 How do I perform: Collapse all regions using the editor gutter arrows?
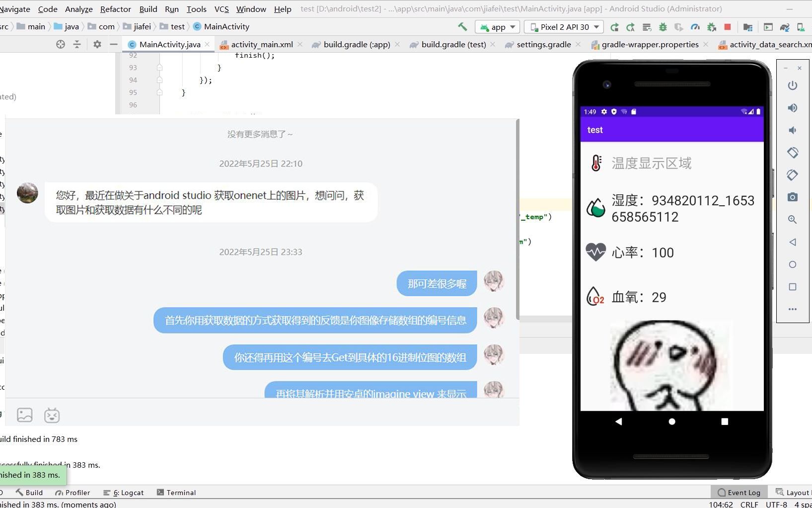pos(77,44)
